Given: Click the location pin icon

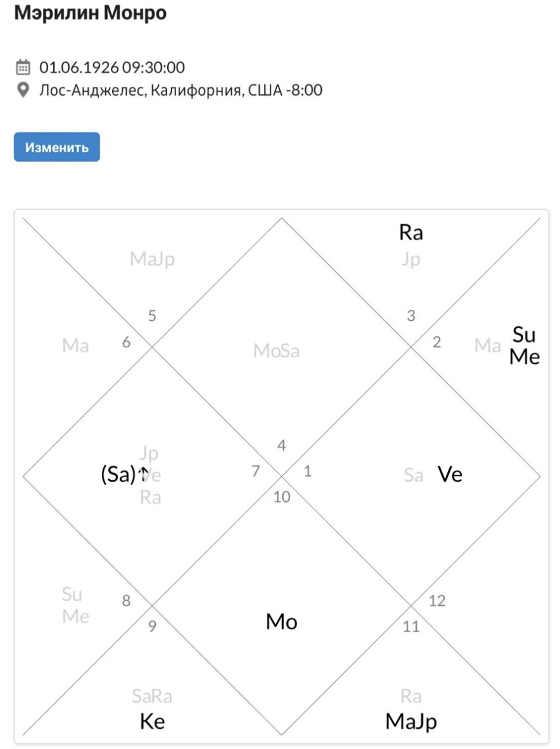Looking at the screenshot, I should [x=23, y=90].
